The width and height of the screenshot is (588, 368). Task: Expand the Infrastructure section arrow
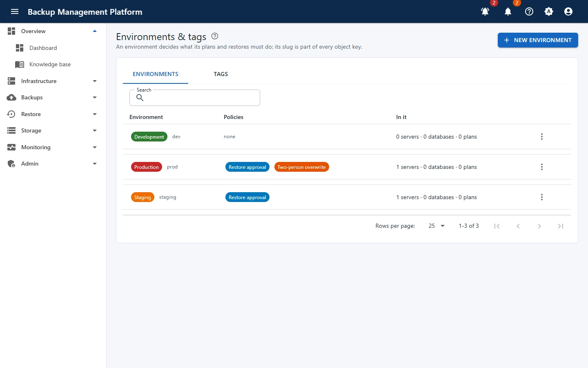point(95,81)
